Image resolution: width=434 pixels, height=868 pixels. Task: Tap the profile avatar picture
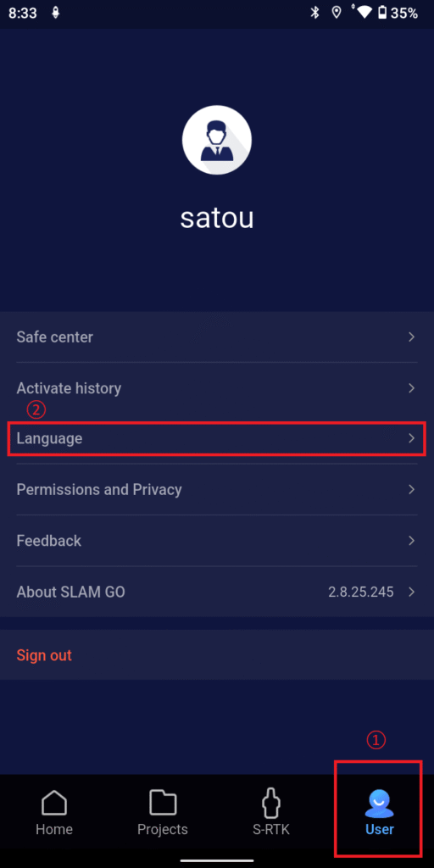(217, 140)
